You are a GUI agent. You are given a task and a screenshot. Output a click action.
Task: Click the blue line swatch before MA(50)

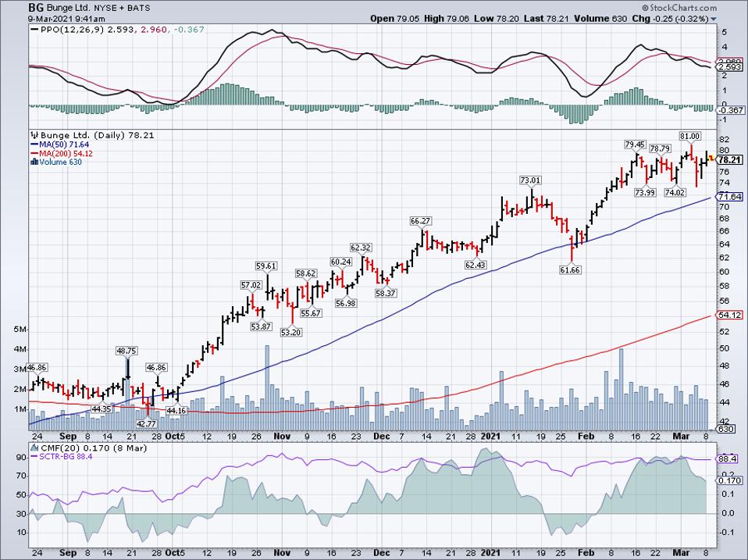tap(34, 144)
